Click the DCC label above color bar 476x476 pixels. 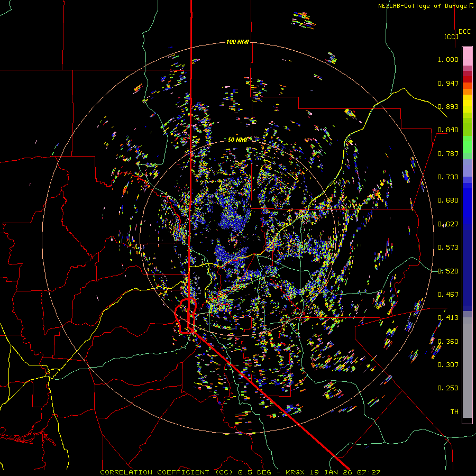(464, 32)
